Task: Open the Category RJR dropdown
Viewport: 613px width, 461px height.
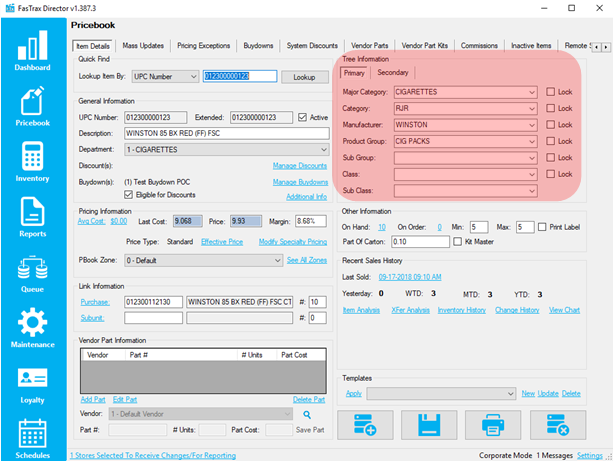Action: pyautogui.click(x=465, y=108)
